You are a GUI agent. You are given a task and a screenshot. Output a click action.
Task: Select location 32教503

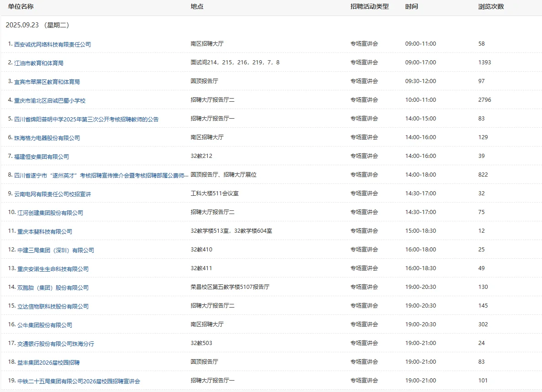click(201, 343)
